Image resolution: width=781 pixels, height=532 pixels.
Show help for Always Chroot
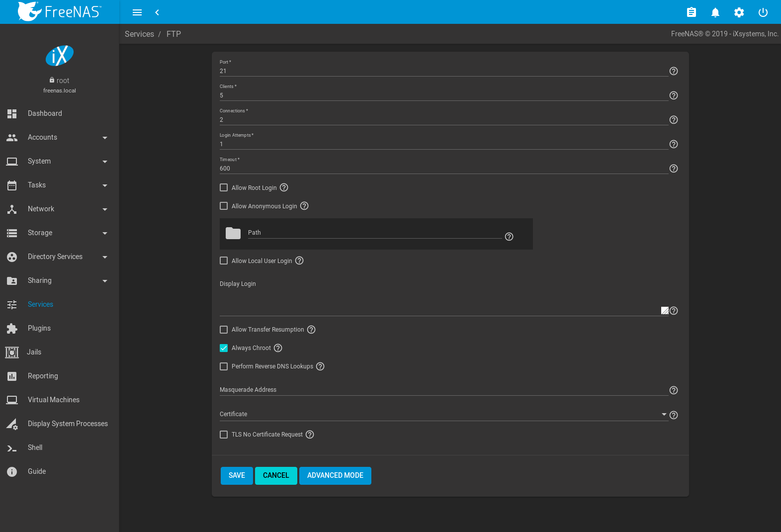[278, 348]
